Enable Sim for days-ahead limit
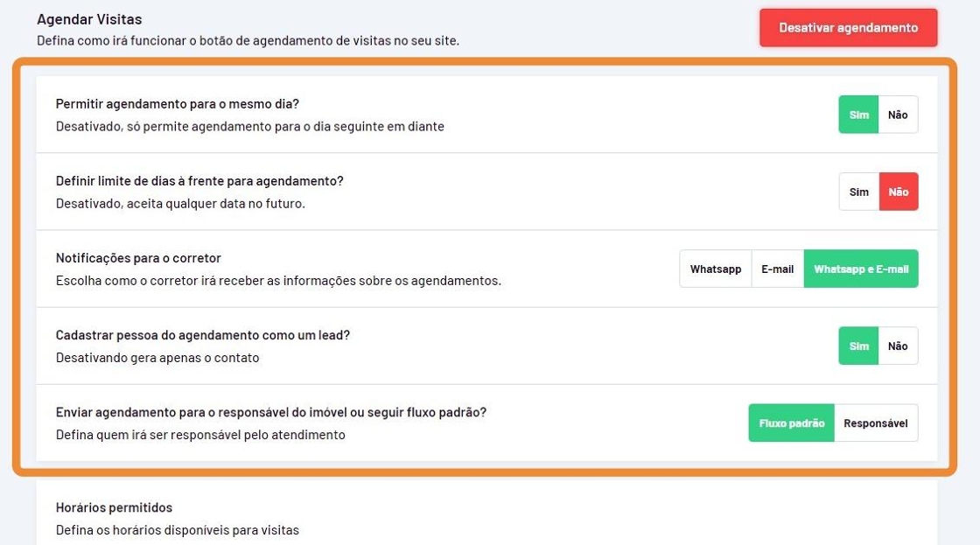The image size is (980, 545). (x=858, y=192)
